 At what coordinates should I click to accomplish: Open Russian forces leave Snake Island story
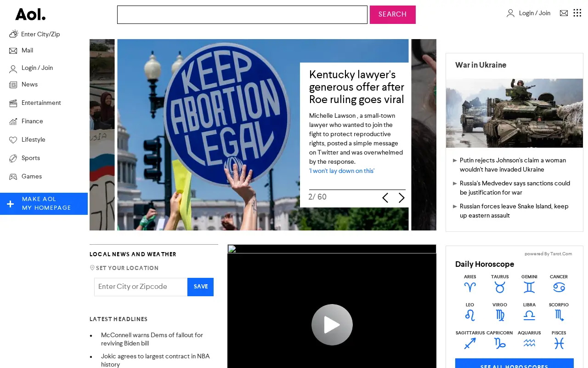coord(514,211)
